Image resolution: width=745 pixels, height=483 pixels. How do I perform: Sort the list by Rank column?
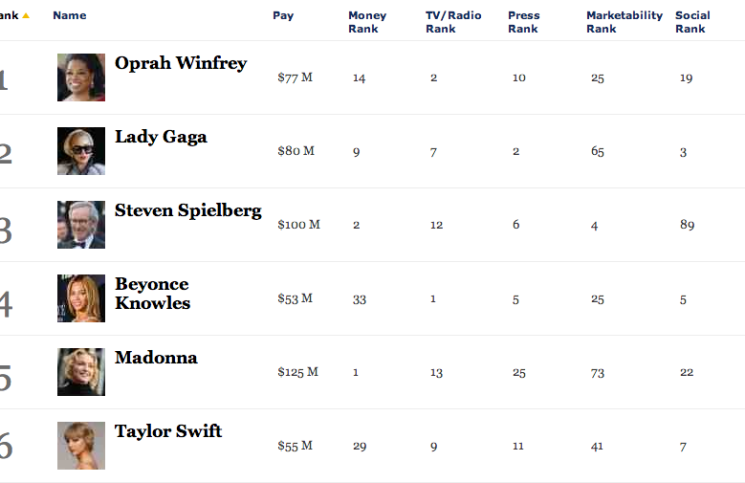point(10,15)
